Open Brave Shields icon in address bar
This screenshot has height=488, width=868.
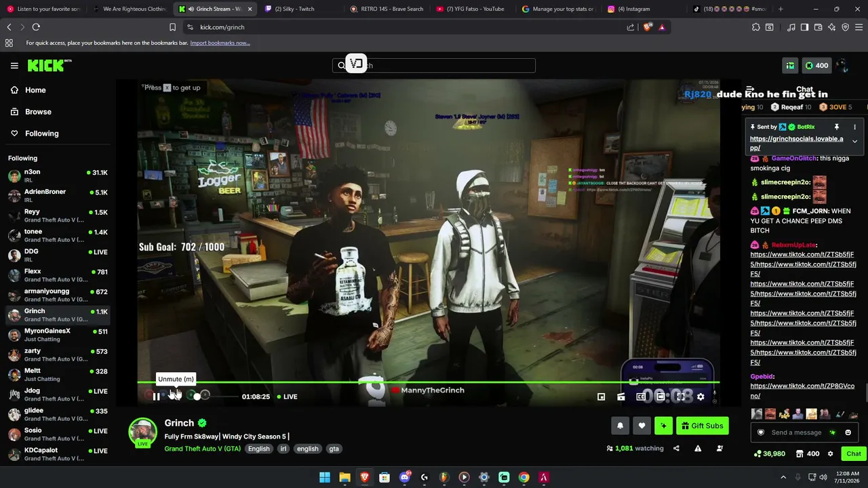click(648, 27)
